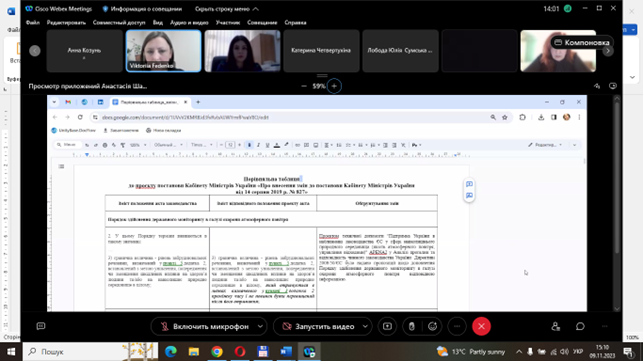Expand microphone options arrow
This screenshot has width=643, height=361.
click(260, 327)
